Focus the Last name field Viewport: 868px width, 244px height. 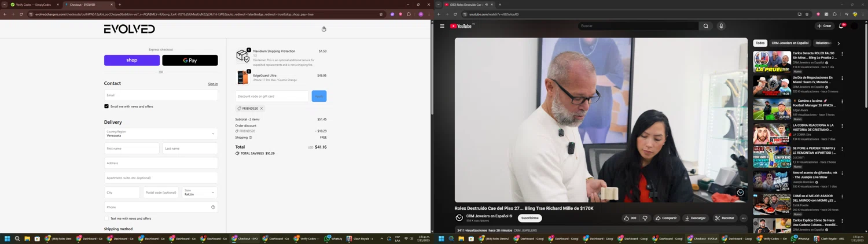point(190,149)
